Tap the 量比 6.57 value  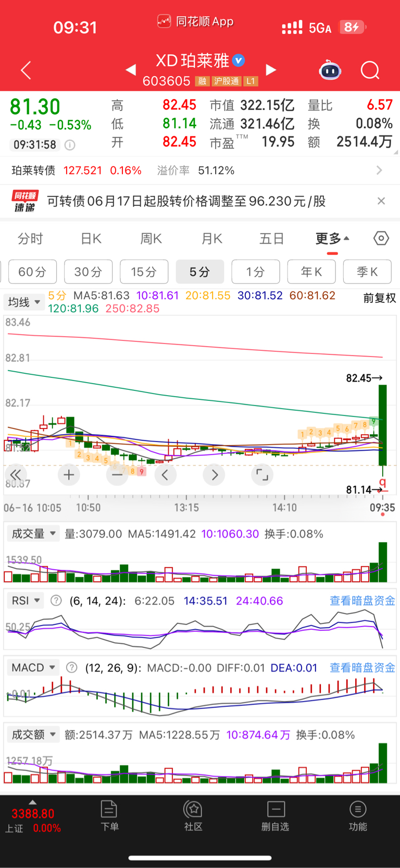(x=380, y=105)
